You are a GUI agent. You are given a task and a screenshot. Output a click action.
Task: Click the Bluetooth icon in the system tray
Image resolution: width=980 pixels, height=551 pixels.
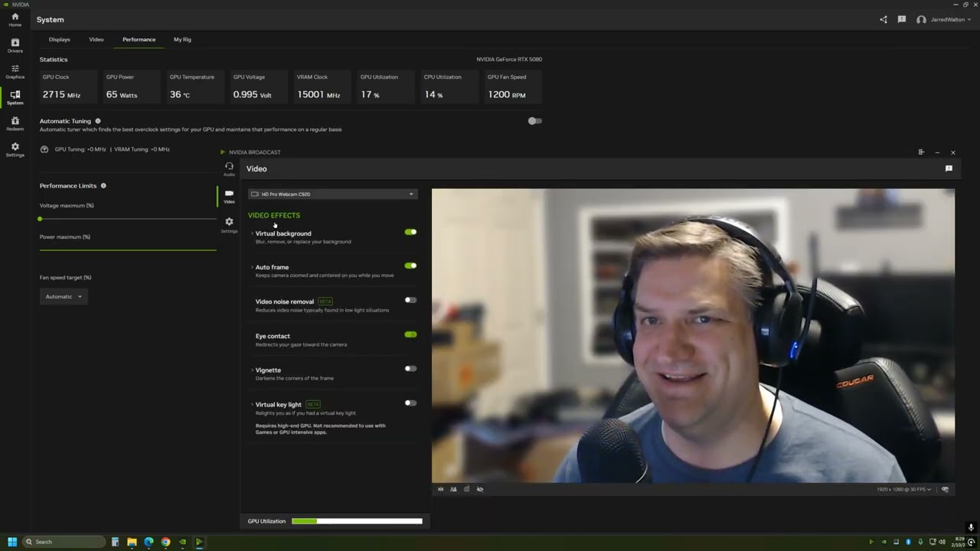click(909, 542)
